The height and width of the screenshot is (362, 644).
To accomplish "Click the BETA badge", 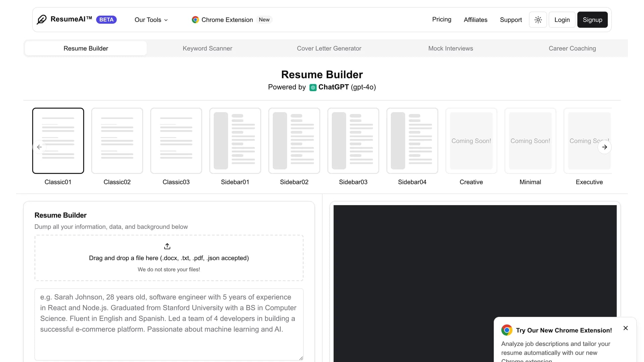I will coord(106,20).
